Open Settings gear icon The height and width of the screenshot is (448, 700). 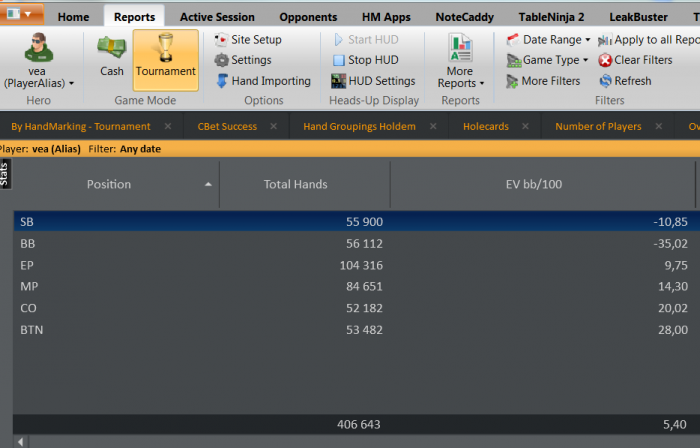pyautogui.click(x=221, y=60)
